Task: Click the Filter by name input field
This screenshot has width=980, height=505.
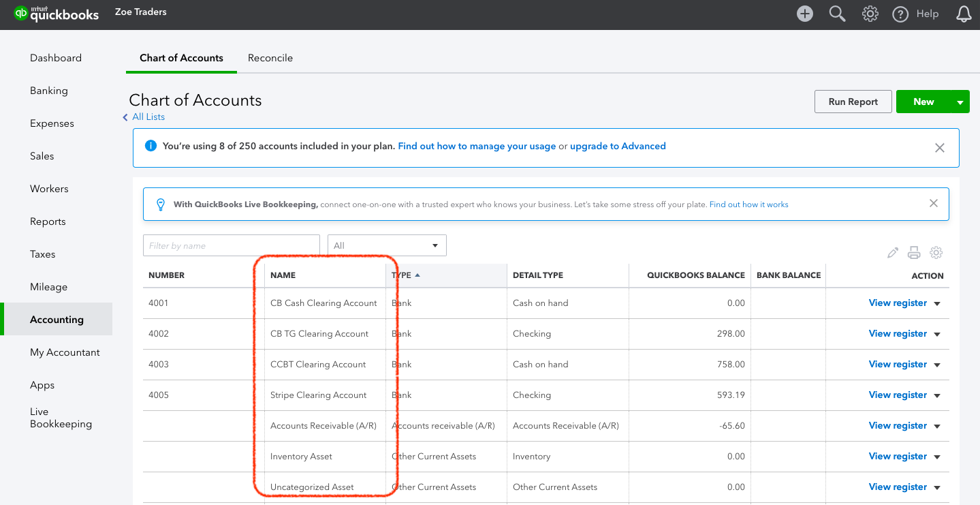Action: tap(231, 245)
